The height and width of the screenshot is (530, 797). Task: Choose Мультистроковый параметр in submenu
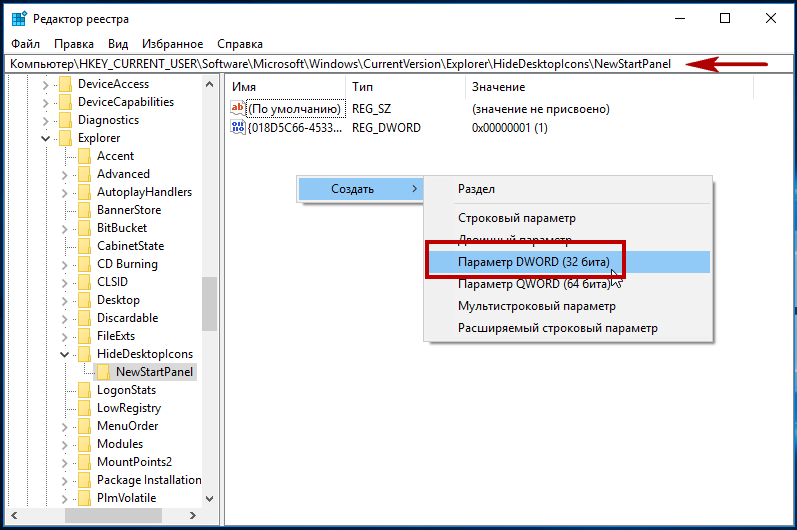pyautogui.click(x=567, y=306)
